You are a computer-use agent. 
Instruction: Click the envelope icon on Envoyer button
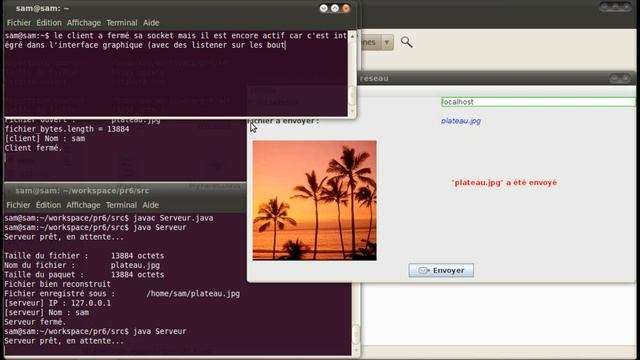[424, 270]
